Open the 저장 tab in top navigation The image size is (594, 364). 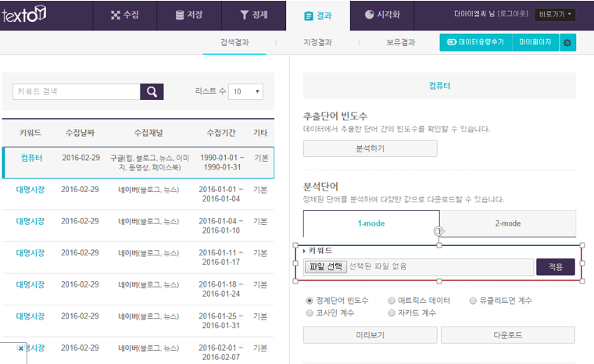point(188,15)
